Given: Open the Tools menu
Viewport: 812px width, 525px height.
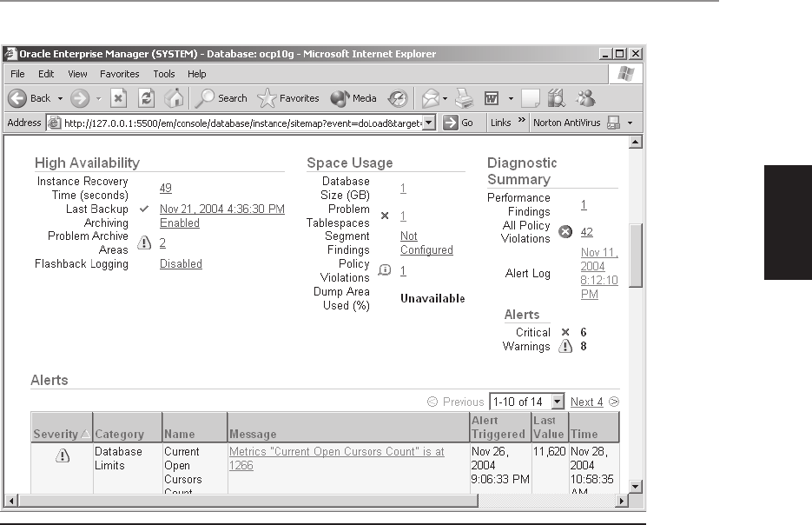Looking at the screenshot, I should (x=164, y=74).
